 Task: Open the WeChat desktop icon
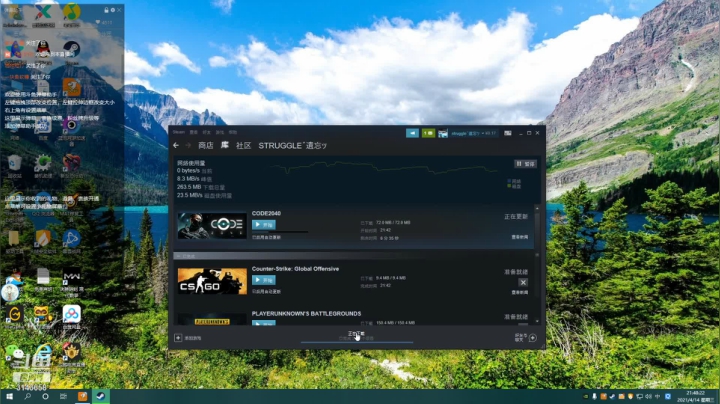tap(14, 354)
